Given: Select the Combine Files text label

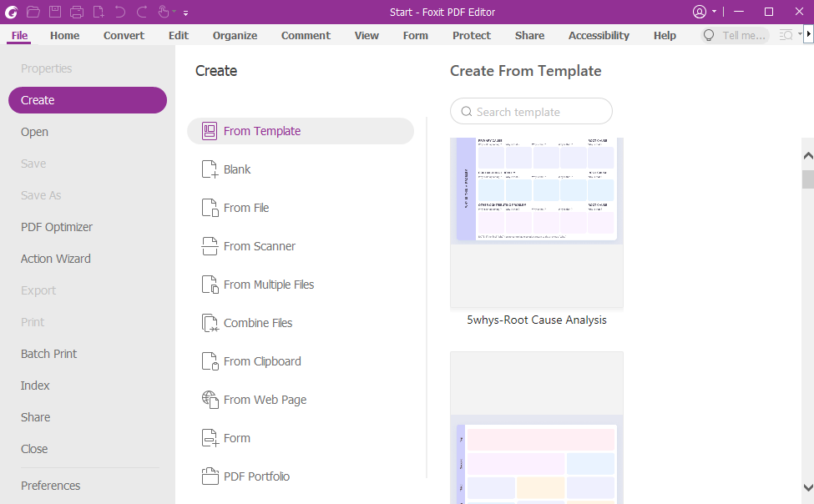Looking at the screenshot, I should click(x=257, y=323).
